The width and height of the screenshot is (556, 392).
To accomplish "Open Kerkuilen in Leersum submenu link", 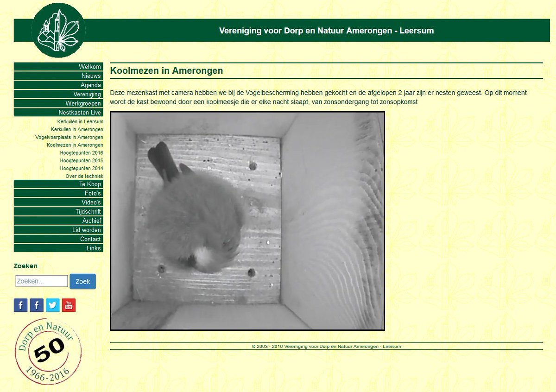I will point(80,122).
